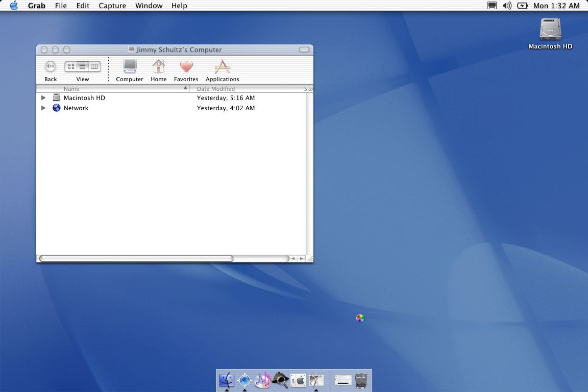Click the left scroll arrow of the horizontal scrollbar
588x392 pixels.
point(293,258)
